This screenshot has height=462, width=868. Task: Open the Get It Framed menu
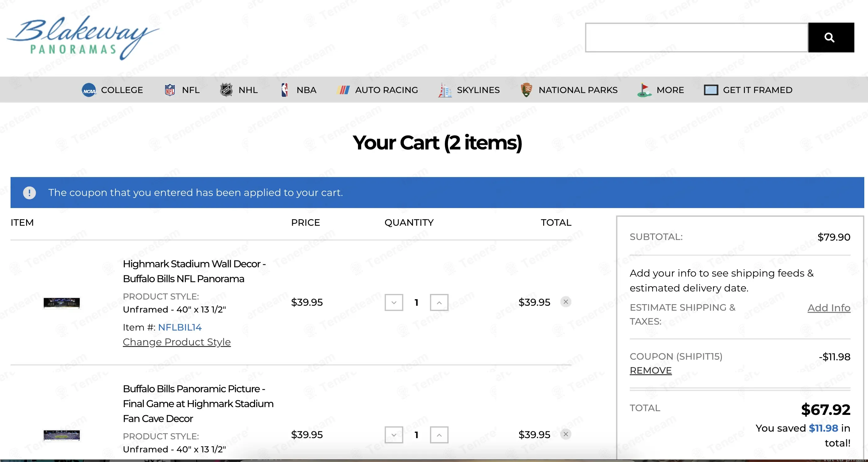748,90
